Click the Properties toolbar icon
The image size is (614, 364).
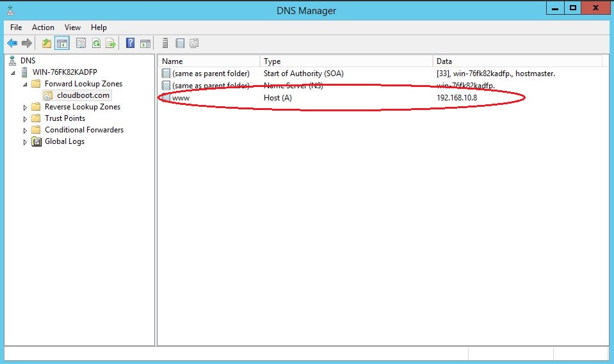click(x=81, y=44)
